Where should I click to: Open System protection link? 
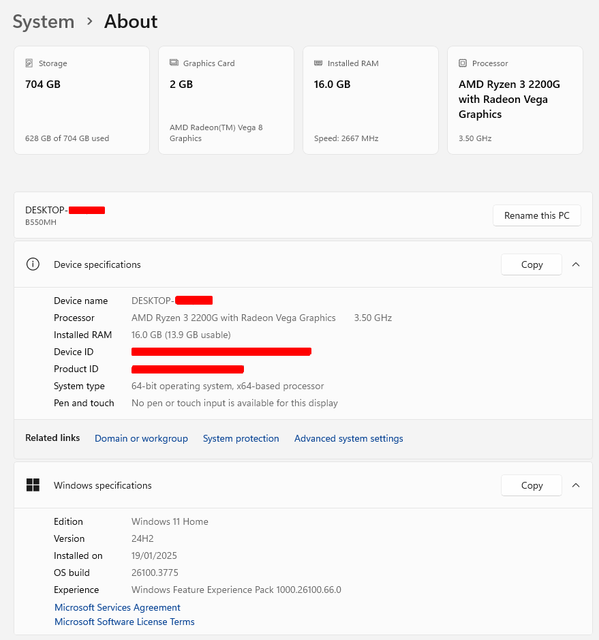click(241, 438)
